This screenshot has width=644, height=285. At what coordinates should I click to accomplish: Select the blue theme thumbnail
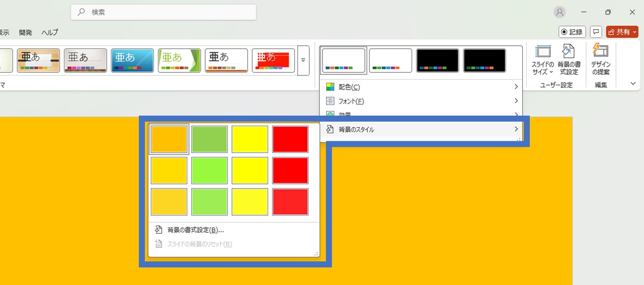pos(132,60)
